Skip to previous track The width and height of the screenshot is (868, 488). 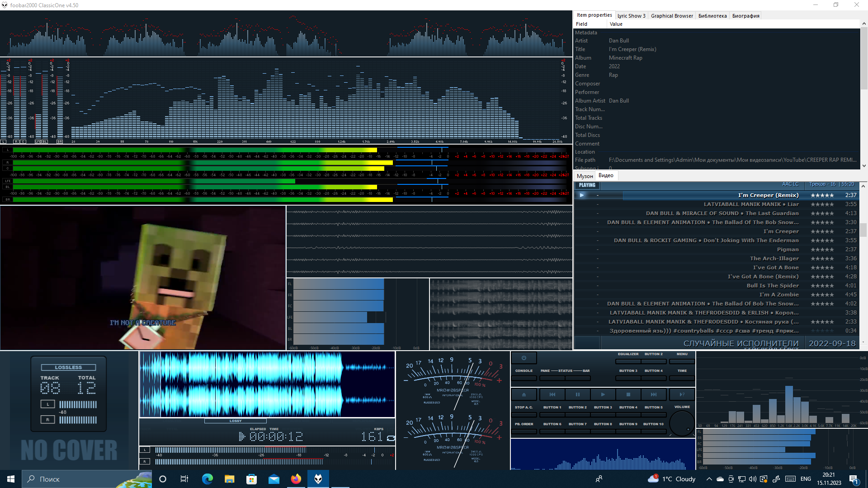(552, 394)
